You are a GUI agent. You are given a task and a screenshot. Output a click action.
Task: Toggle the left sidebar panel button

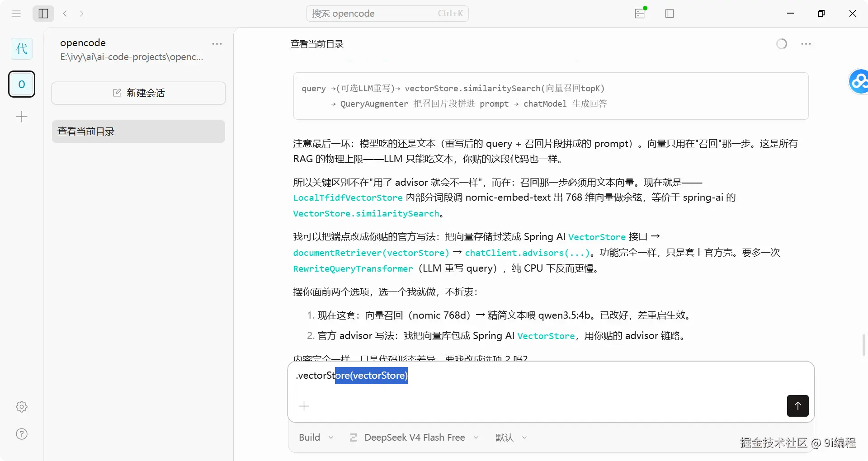pyautogui.click(x=43, y=14)
